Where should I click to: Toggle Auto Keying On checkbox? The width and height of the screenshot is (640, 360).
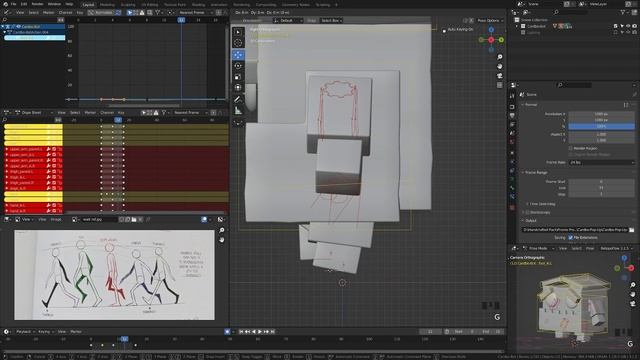444,30
